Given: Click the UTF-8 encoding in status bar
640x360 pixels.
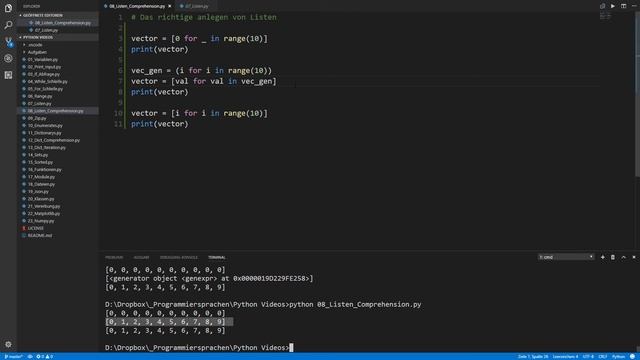Looking at the screenshot, I should 588,356.
